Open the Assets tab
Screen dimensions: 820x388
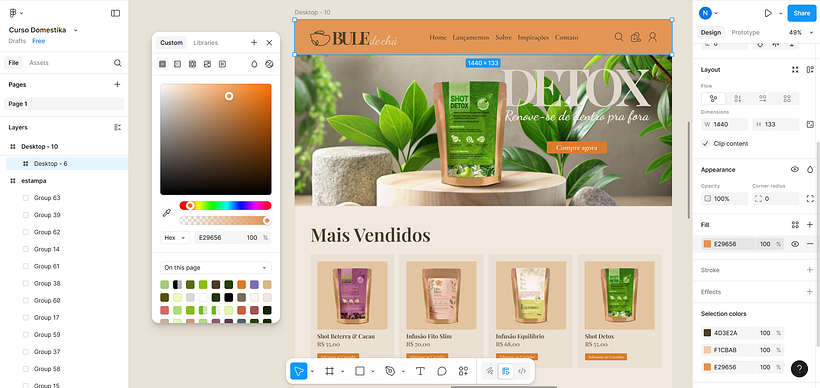(x=39, y=63)
